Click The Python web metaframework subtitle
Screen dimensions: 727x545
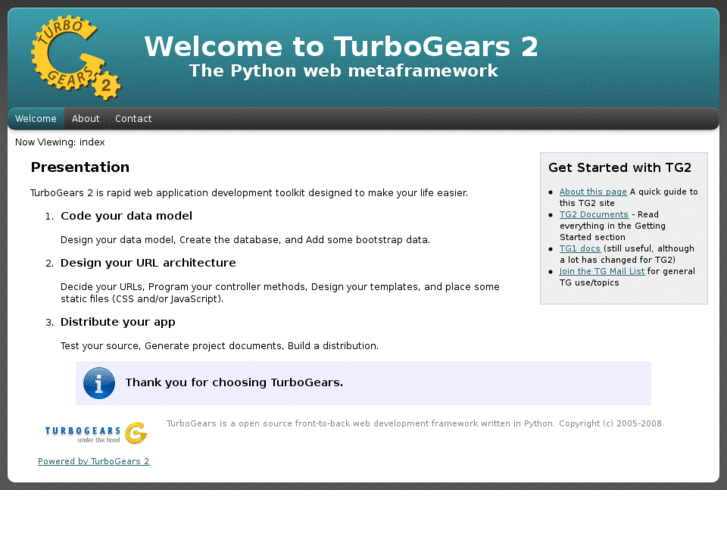pos(344,71)
